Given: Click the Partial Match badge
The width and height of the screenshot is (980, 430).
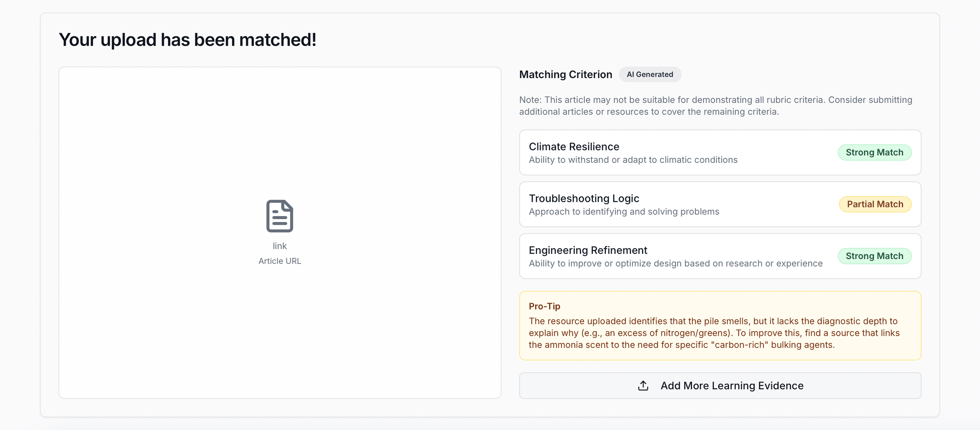Looking at the screenshot, I should pyautogui.click(x=875, y=204).
